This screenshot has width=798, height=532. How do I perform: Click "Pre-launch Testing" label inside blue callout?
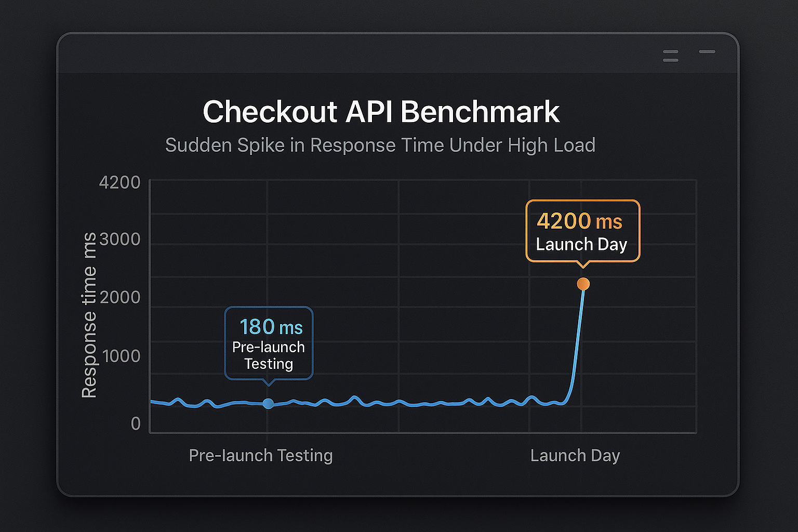[269, 355]
